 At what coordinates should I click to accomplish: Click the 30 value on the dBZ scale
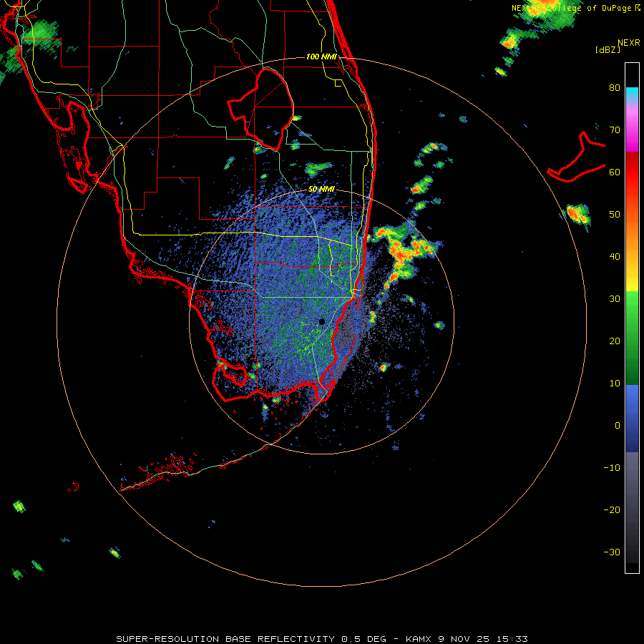coord(615,298)
